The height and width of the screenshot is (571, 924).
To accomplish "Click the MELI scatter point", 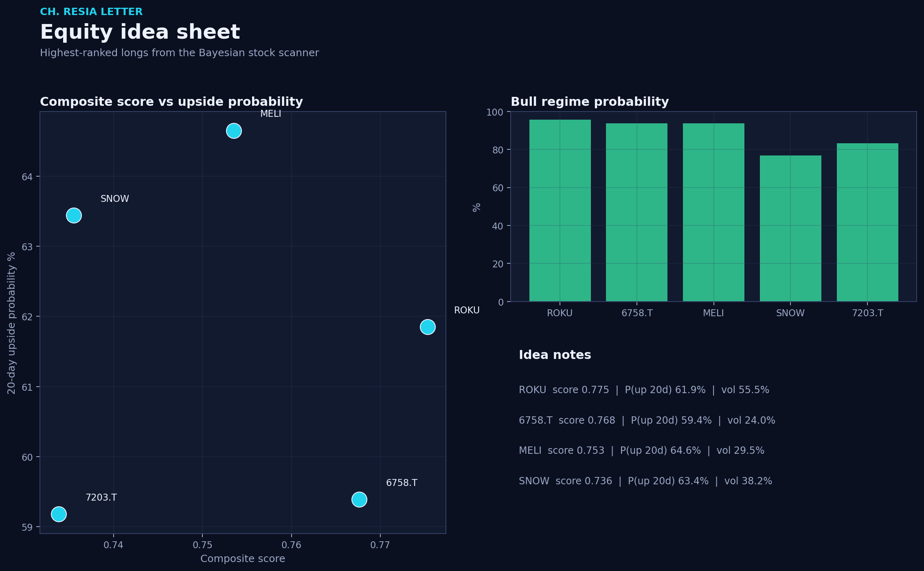I will 234,131.
